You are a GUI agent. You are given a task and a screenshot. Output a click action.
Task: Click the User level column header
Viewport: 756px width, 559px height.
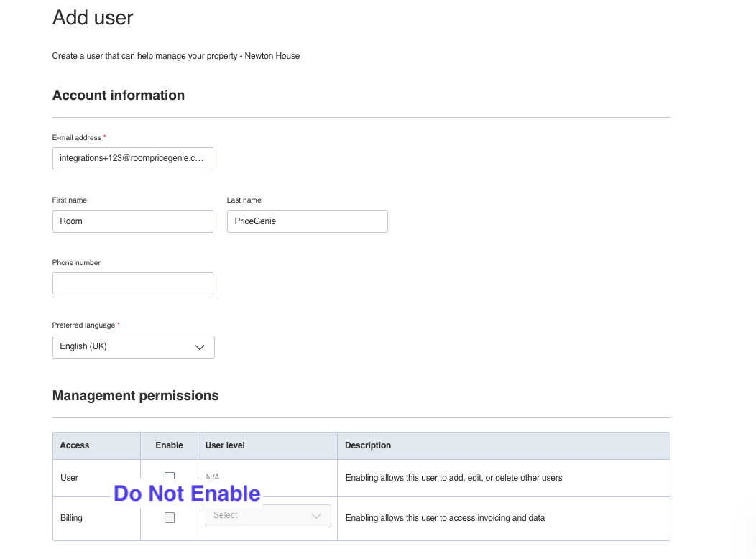pos(225,445)
